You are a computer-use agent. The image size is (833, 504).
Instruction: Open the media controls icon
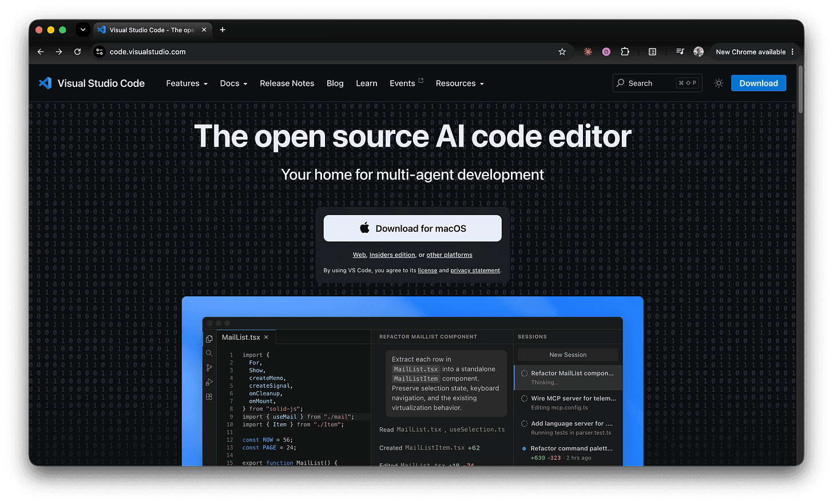680,51
